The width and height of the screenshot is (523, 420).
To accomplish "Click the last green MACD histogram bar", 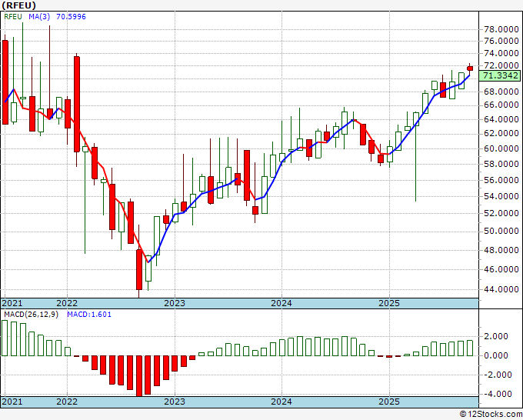I will [x=470, y=348].
